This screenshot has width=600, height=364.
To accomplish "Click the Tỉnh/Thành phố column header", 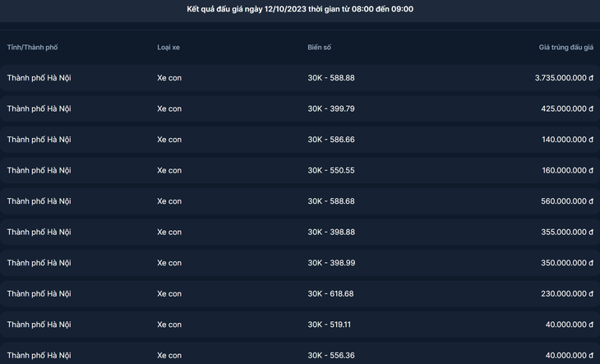I will [x=33, y=48].
